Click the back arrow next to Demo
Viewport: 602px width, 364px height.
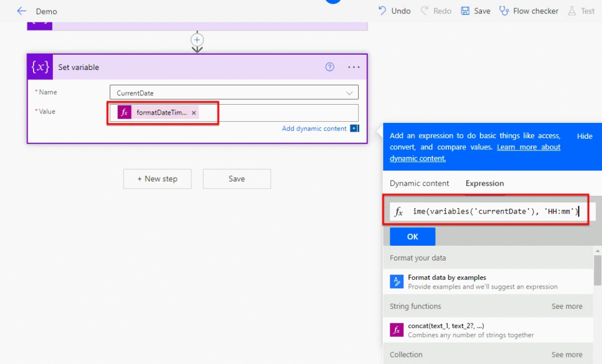coord(22,11)
